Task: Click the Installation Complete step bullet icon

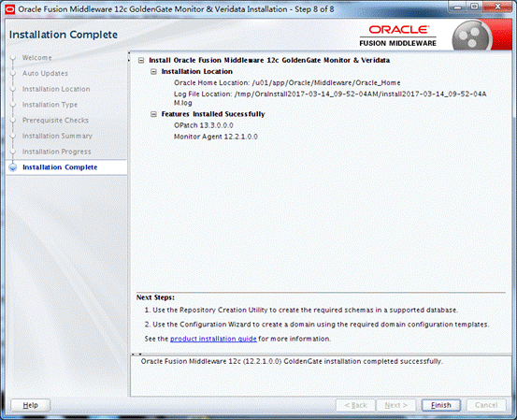Action: (13, 167)
